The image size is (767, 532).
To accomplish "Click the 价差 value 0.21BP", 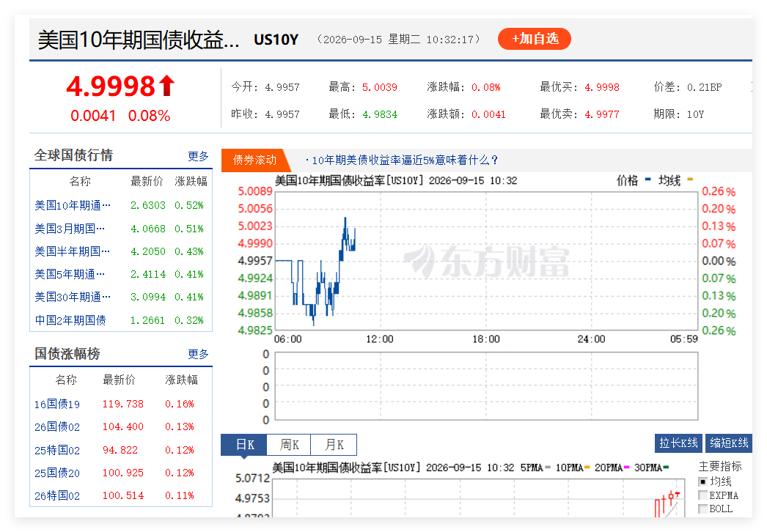I will [x=705, y=87].
